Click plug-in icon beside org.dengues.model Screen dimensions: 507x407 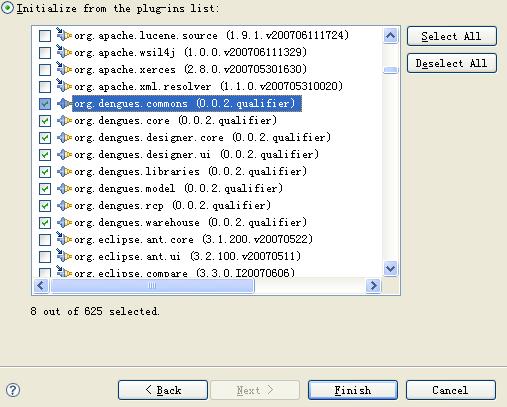(x=64, y=188)
